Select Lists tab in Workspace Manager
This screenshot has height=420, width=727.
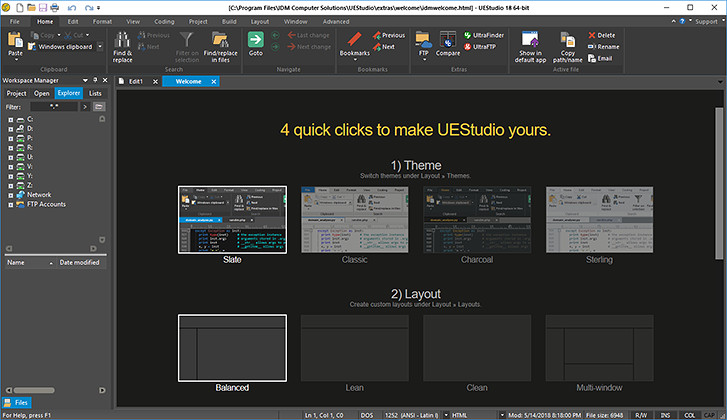click(x=95, y=93)
